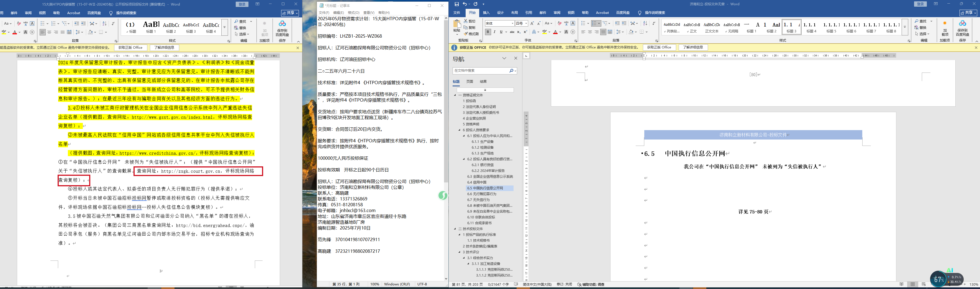Clear formatting in the 济南和立 Word window

559,24
